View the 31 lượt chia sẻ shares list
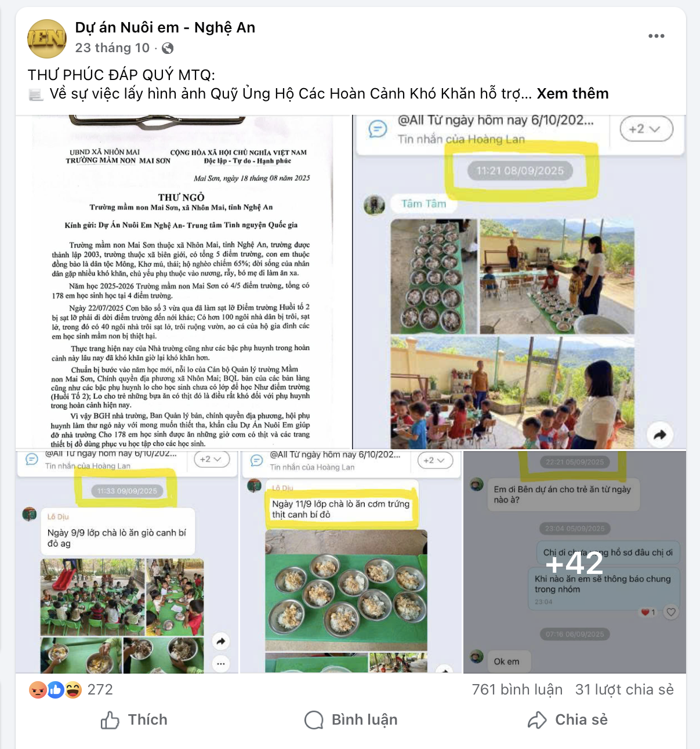 point(625,690)
